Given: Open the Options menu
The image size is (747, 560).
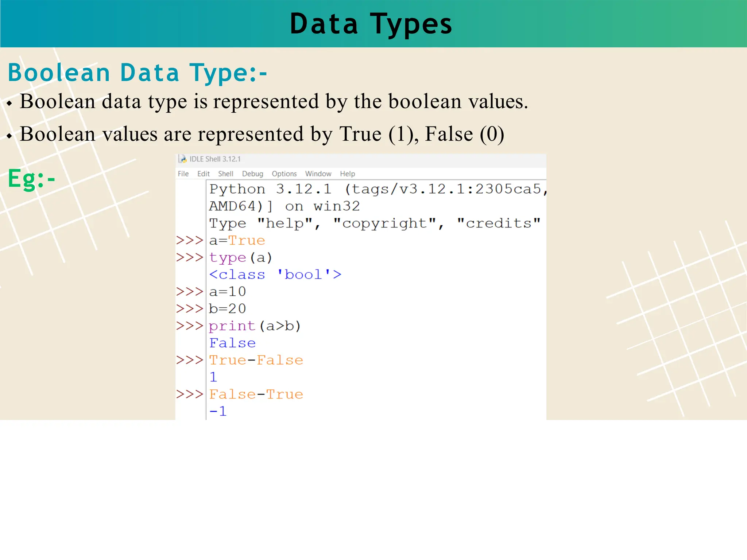Looking at the screenshot, I should [x=284, y=174].
